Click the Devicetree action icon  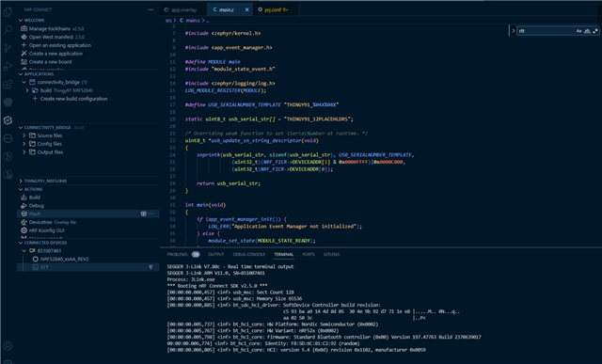click(24, 222)
